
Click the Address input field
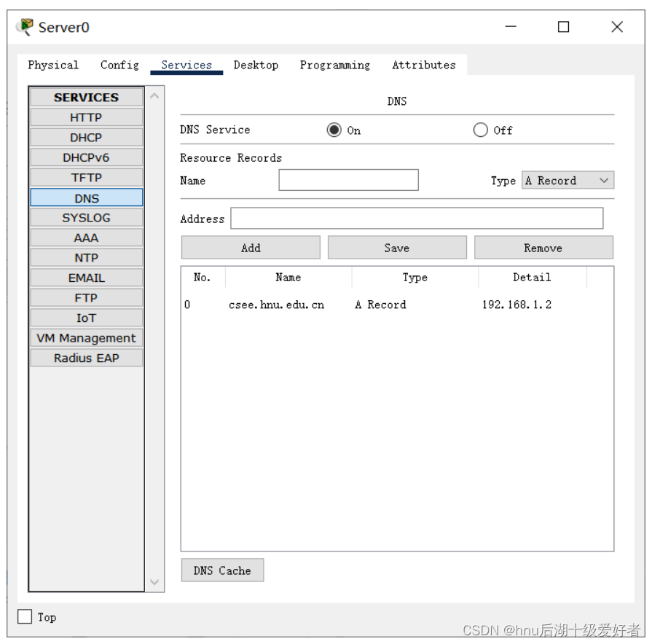[417, 219]
